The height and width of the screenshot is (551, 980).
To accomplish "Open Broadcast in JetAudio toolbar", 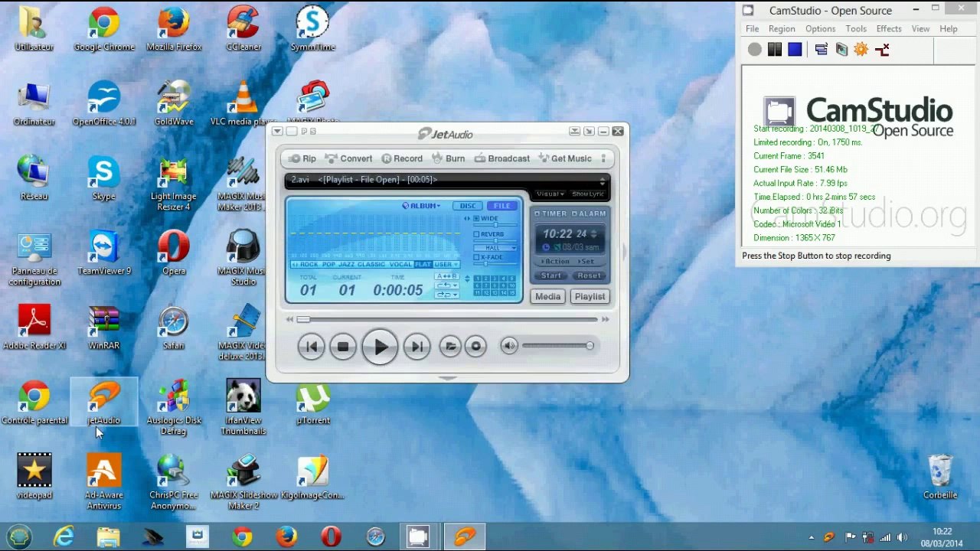I will tap(502, 158).
